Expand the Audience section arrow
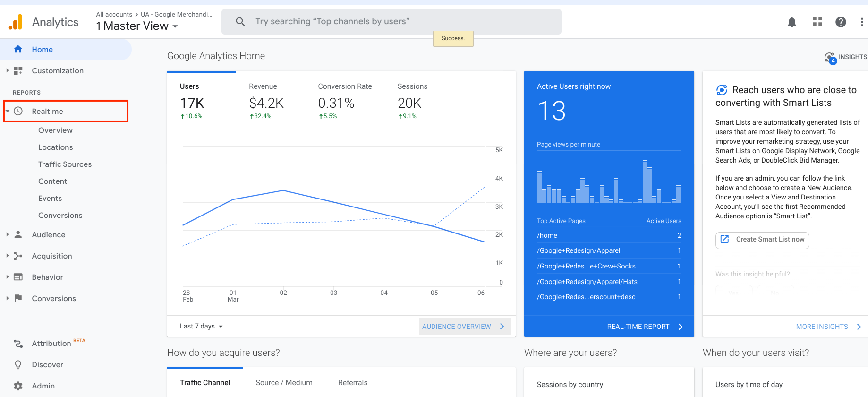The width and height of the screenshot is (868, 397). pyautogui.click(x=8, y=234)
